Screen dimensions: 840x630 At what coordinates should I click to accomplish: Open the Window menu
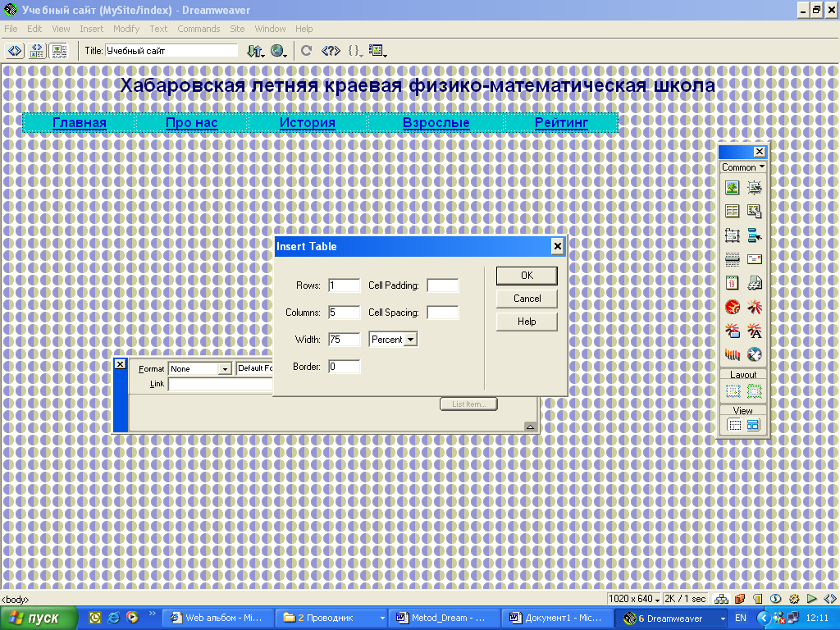pyautogui.click(x=270, y=29)
